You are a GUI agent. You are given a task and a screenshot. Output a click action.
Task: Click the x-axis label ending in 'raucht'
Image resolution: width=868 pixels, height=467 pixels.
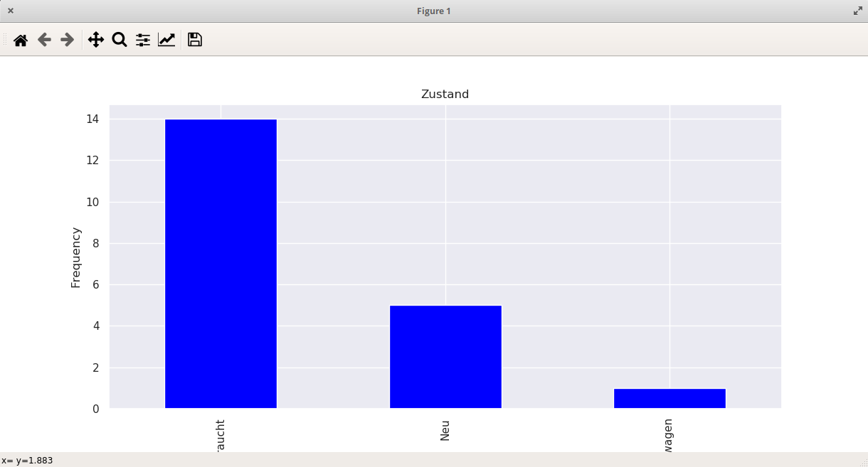tap(221, 435)
